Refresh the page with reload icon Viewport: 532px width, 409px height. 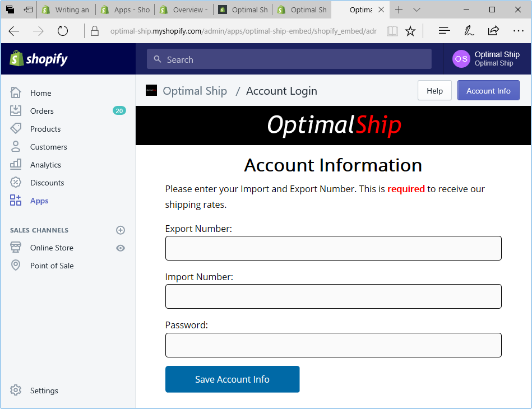coord(63,31)
